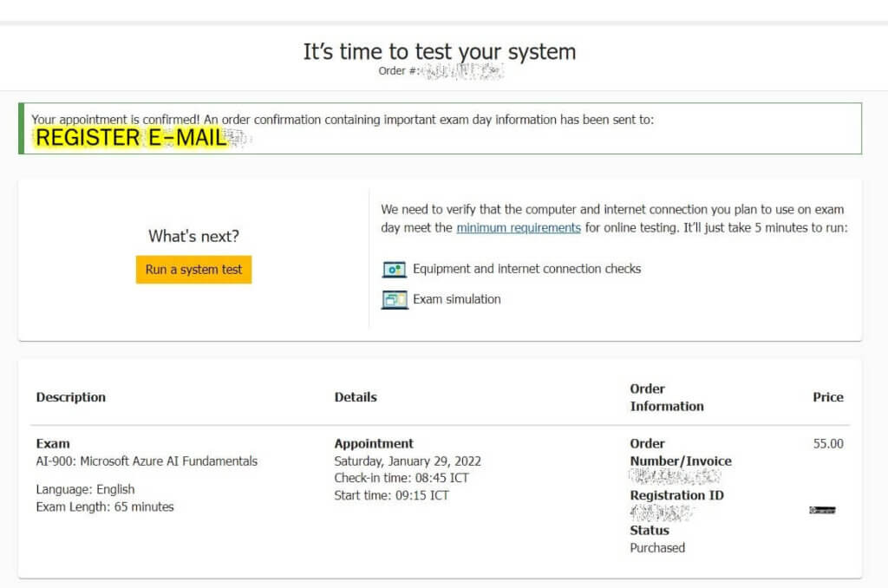Select 'AI-900: Microsoft Azure AI Fundamentals' exam name
Image resolution: width=888 pixels, height=588 pixels.
(147, 461)
